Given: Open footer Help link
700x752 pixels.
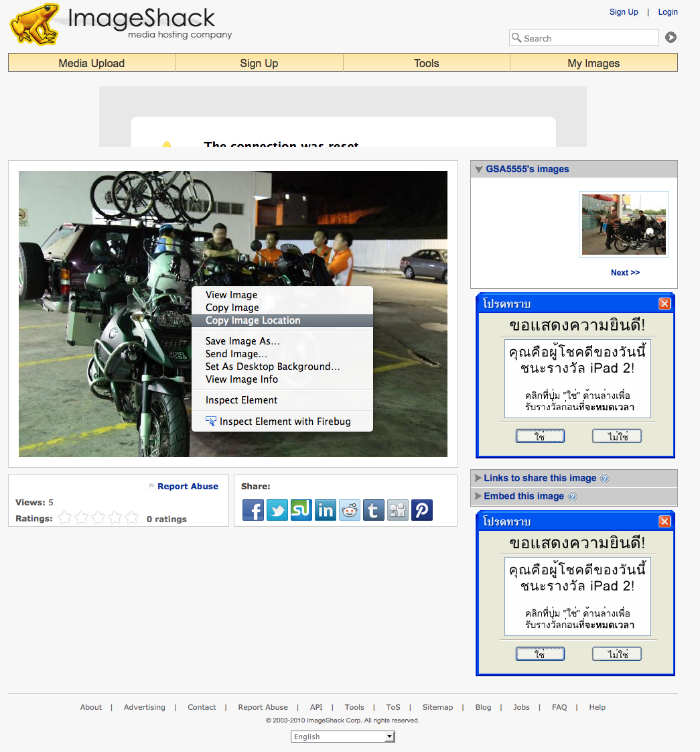Looking at the screenshot, I should [x=598, y=707].
